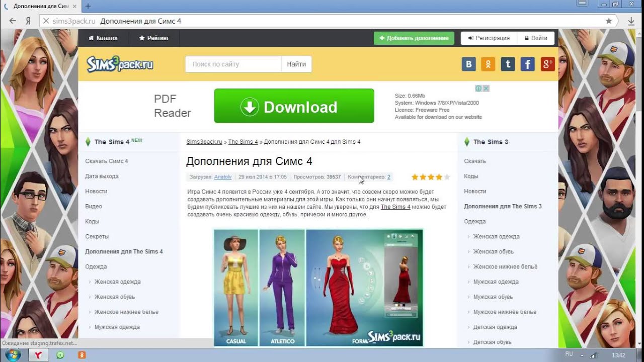This screenshot has width=644, height=362.
Task: Click the Yandex Я home button
Action: 28,21
